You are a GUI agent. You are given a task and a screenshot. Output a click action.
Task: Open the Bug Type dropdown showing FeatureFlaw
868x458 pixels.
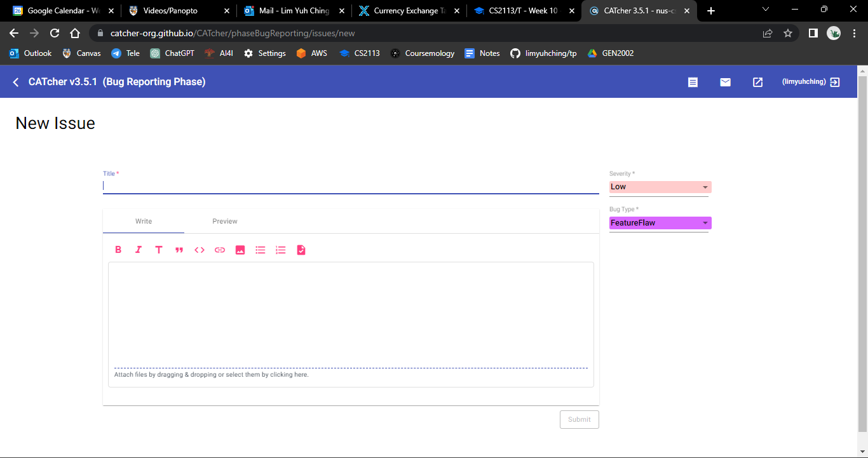tap(660, 223)
